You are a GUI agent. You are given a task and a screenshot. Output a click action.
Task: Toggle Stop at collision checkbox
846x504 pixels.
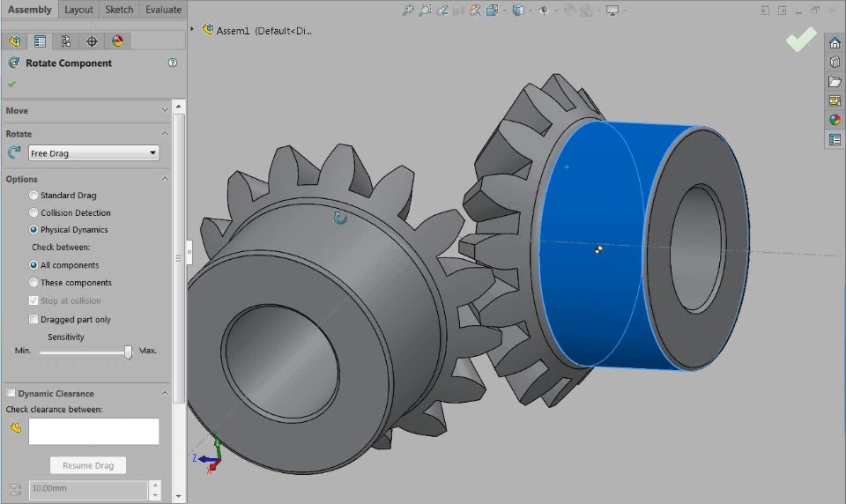tap(33, 300)
